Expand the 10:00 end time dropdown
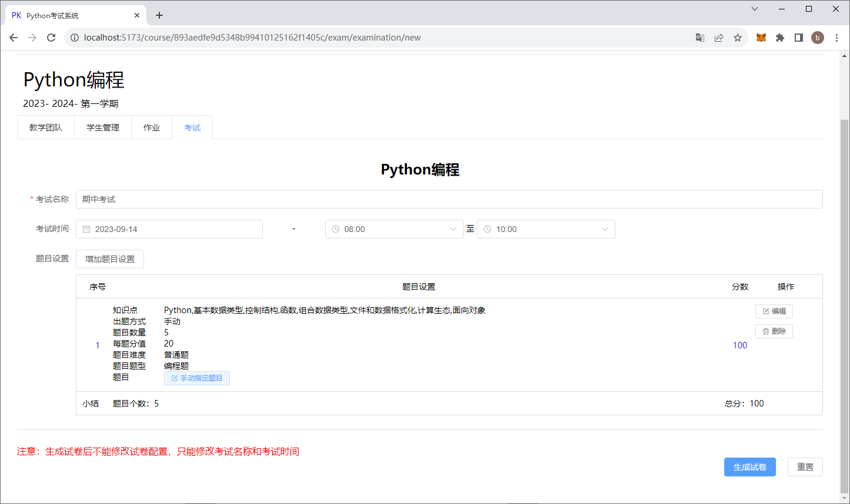Viewport: 850px width, 504px height. click(605, 229)
